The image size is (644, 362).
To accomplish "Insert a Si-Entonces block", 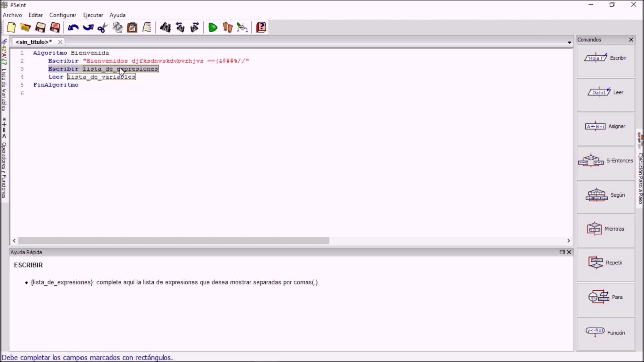I will [606, 161].
